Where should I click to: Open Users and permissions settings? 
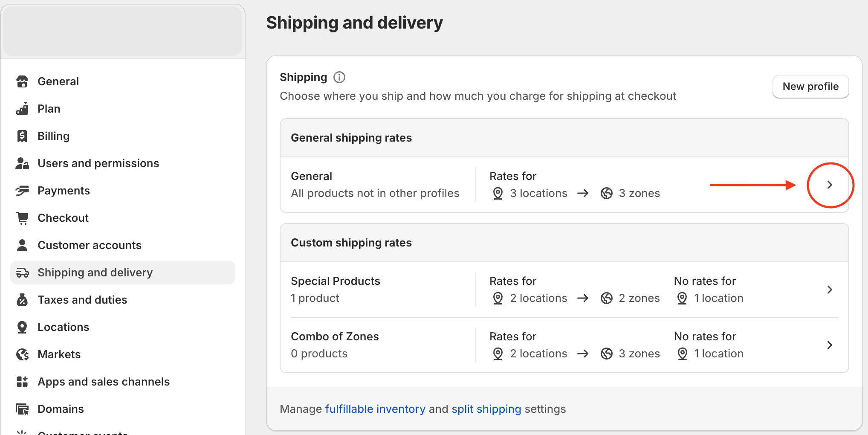[98, 163]
